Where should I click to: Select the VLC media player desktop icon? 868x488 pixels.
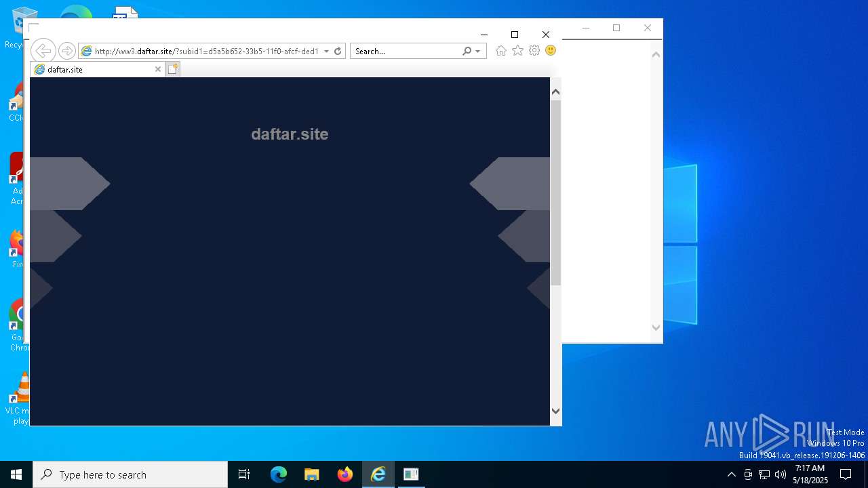coord(18,399)
